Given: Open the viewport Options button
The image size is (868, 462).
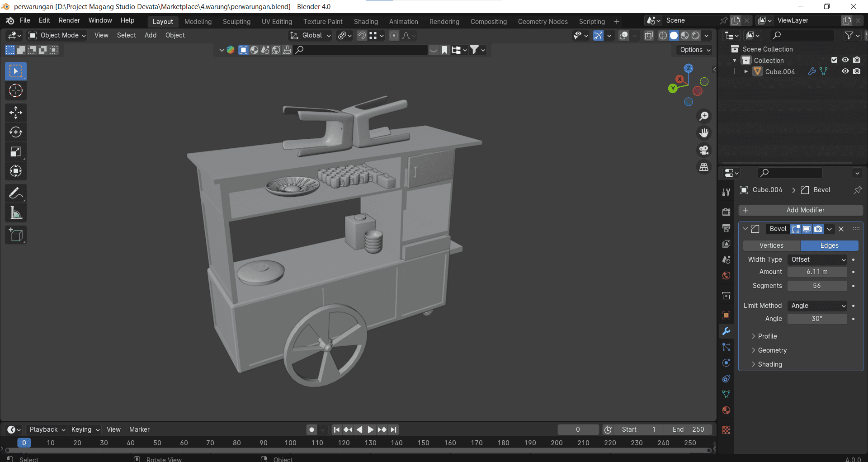Looking at the screenshot, I should tap(694, 50).
